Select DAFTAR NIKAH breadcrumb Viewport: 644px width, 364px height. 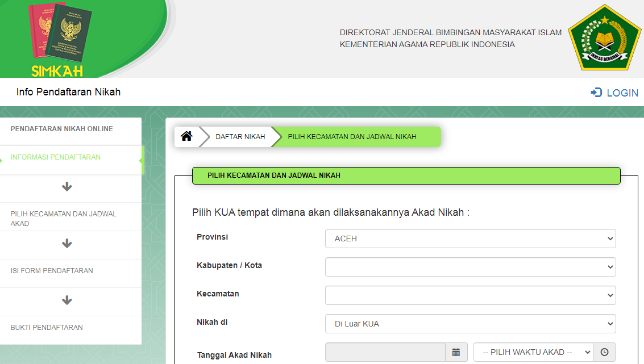pyautogui.click(x=240, y=137)
